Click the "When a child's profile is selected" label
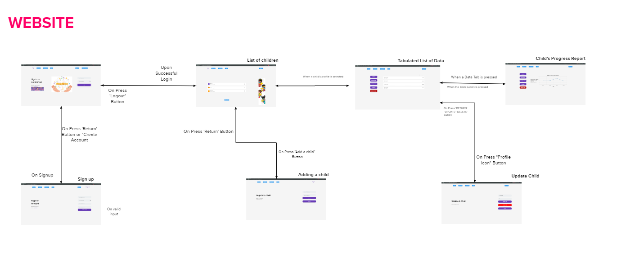The height and width of the screenshot is (268, 644). pyautogui.click(x=323, y=77)
